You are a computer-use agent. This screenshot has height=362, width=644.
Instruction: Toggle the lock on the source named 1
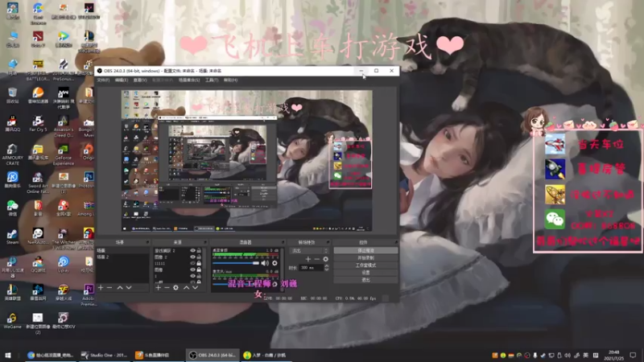click(199, 276)
